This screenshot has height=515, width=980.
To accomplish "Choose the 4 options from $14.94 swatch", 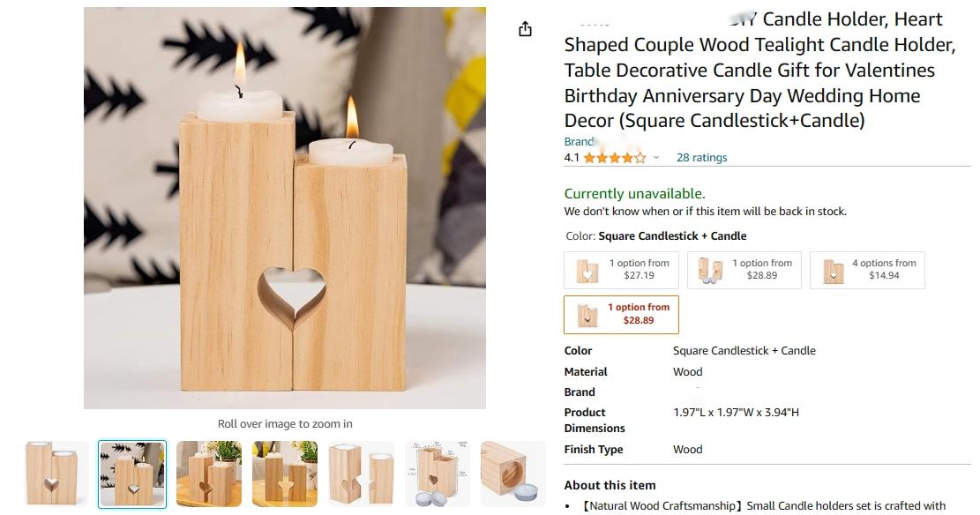I will coord(867,270).
